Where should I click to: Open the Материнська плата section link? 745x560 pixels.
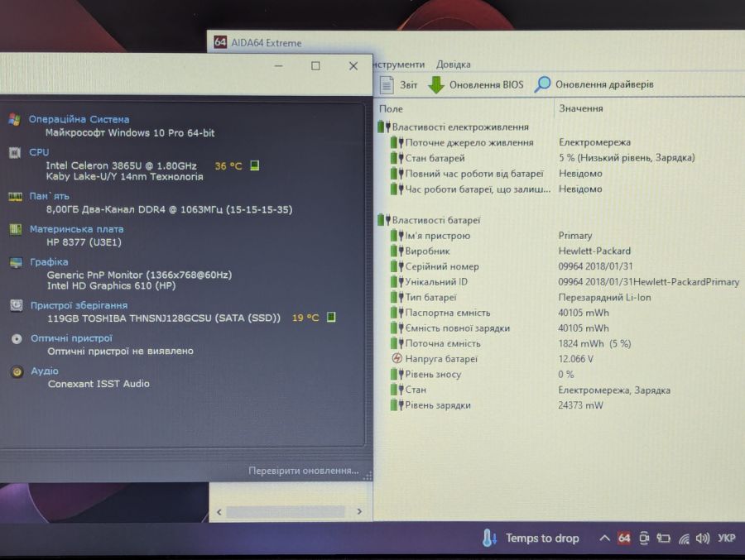[77, 229]
